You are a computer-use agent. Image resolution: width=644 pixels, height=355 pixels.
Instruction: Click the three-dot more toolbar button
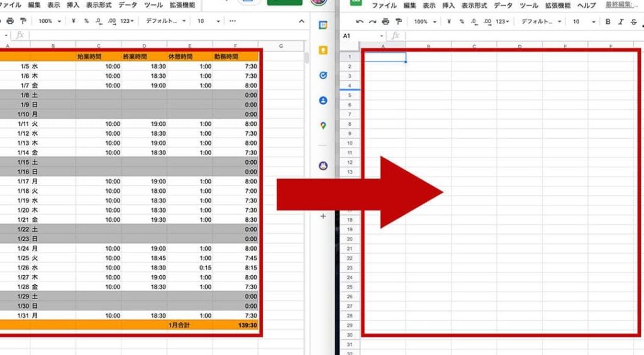click(232, 21)
